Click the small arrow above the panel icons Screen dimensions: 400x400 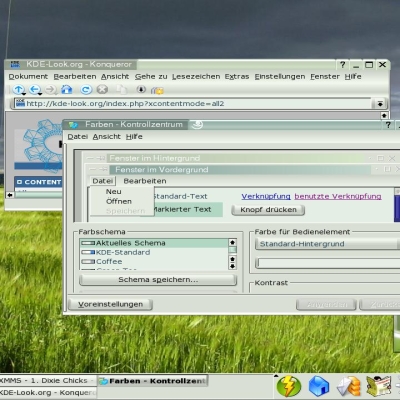click(276, 376)
